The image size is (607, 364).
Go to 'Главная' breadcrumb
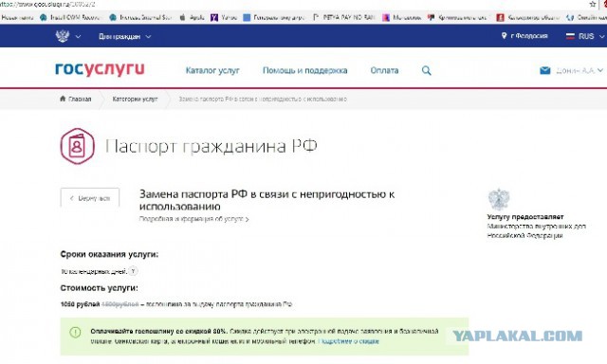(x=80, y=99)
